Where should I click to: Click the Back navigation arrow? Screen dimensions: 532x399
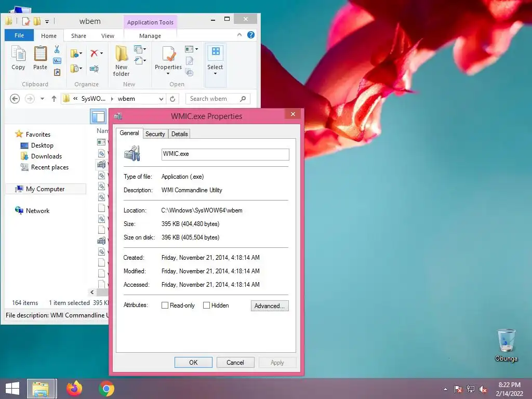(15, 99)
